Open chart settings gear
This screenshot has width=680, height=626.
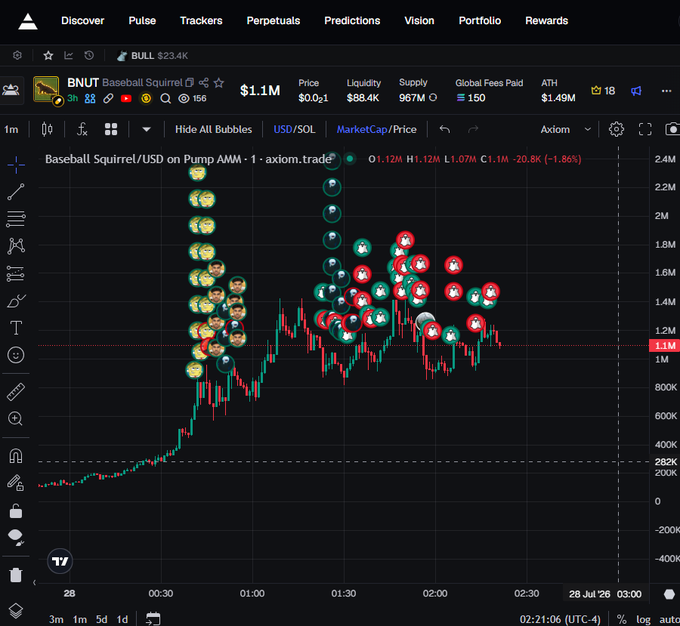616,129
